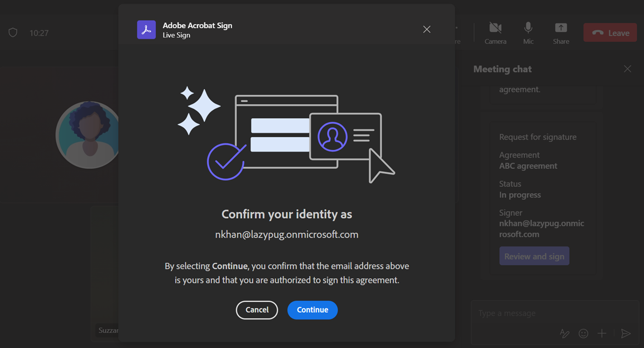Image resolution: width=644 pixels, height=348 pixels.
Task: Leave the meeting
Action: (610, 32)
